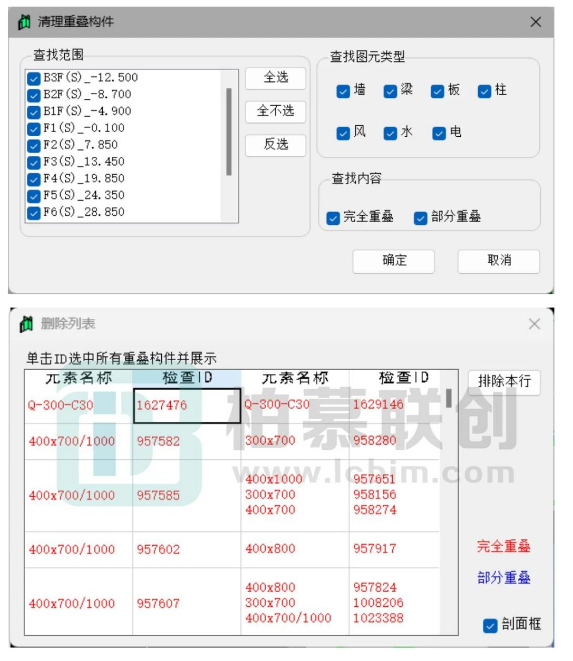Select check ID 1627476 cell
Viewport: 573px width, 661px height.
pos(187,406)
